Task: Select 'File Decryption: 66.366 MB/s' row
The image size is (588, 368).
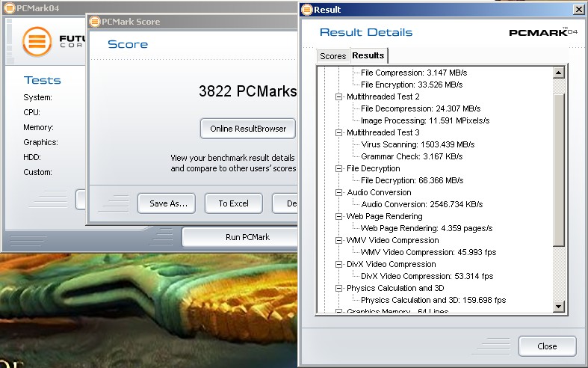Action: click(412, 180)
